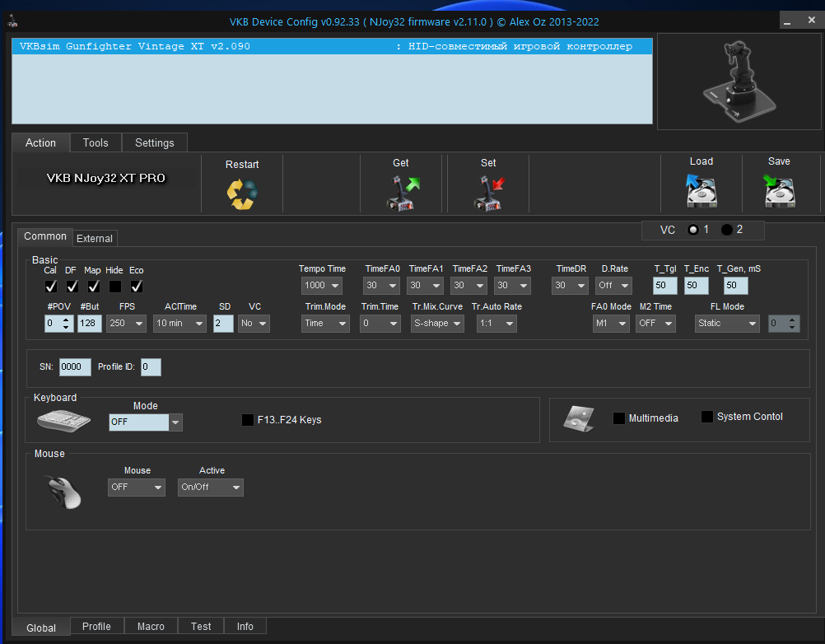This screenshot has height=644, width=825.
Task: Toggle the Eco checkbox
Action: pyautogui.click(x=137, y=287)
